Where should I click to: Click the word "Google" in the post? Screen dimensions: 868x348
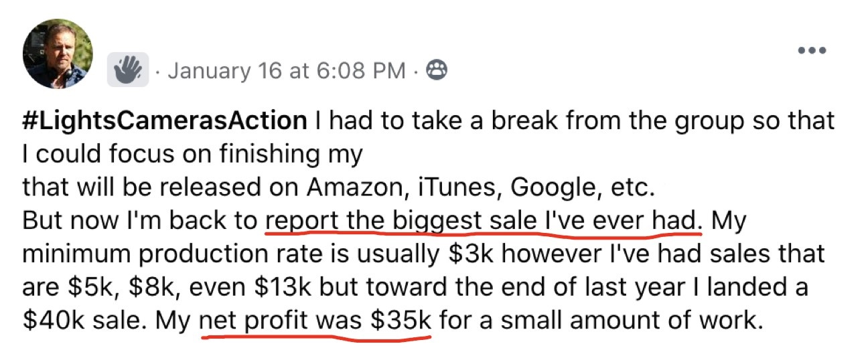click(552, 188)
